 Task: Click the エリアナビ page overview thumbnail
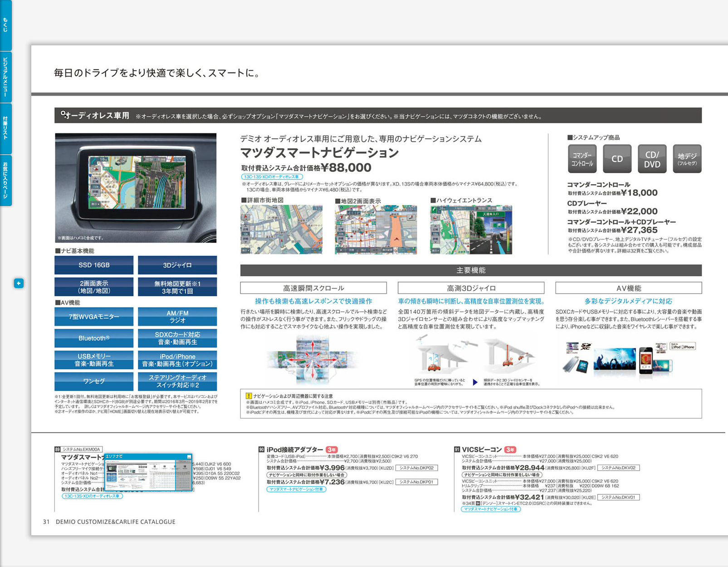tap(148, 475)
